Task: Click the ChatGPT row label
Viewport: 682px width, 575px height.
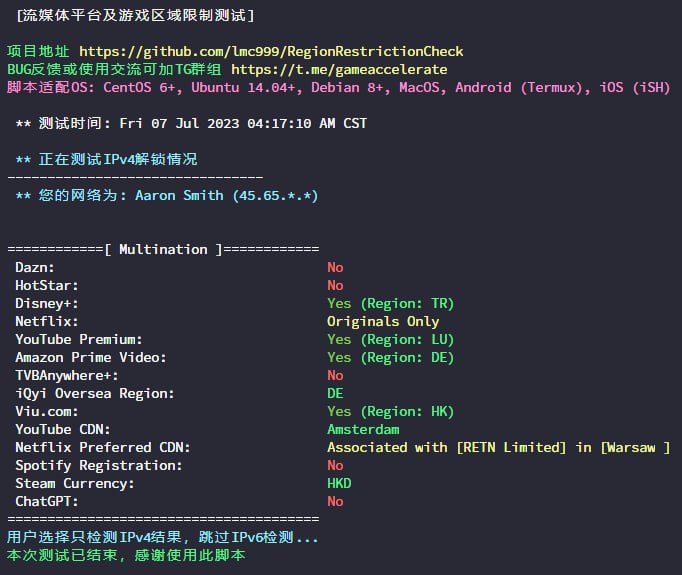Action: pyautogui.click(x=46, y=501)
